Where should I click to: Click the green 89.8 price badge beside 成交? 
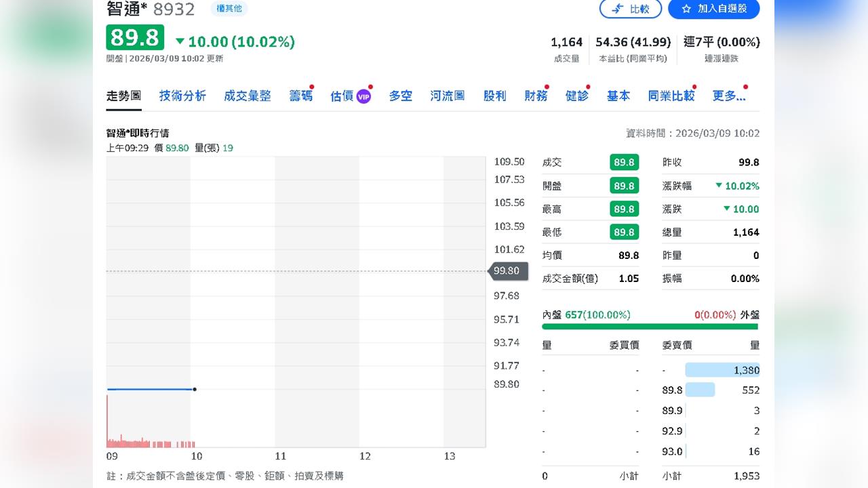click(x=624, y=162)
